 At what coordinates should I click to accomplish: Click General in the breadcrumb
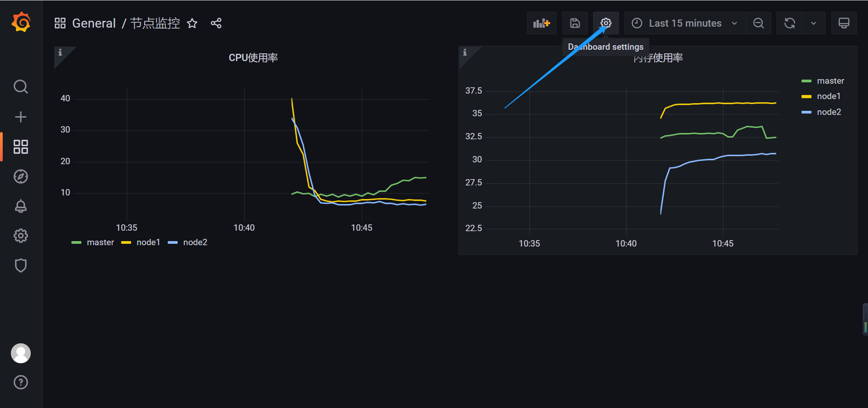coord(94,23)
